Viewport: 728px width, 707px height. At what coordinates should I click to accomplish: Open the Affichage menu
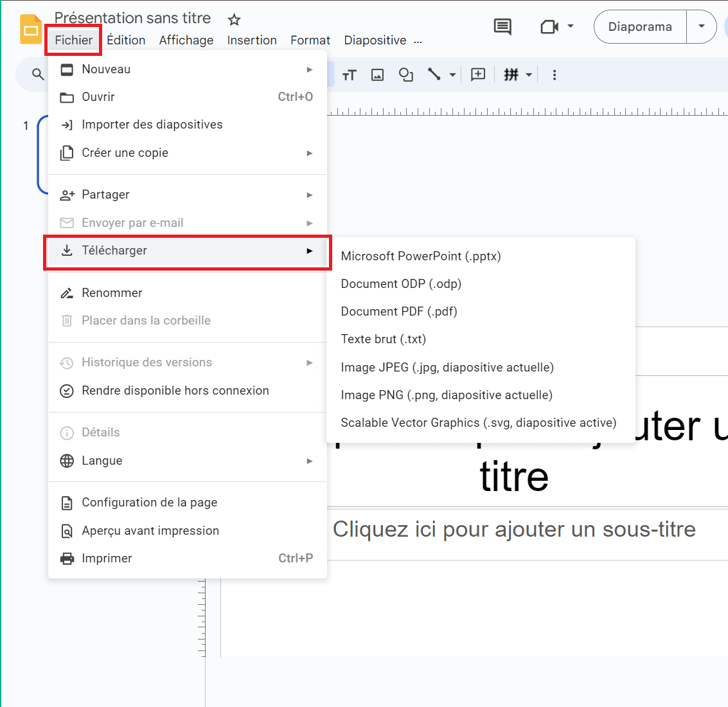(186, 40)
